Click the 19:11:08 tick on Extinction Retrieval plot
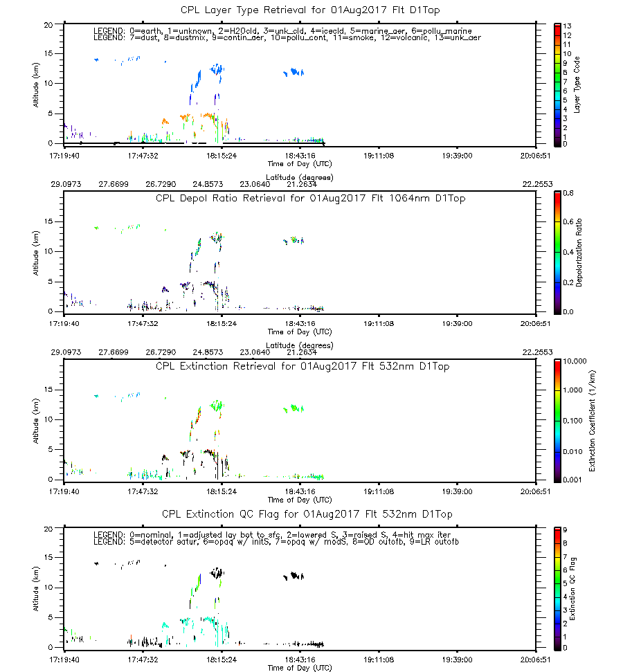This screenshot has height=672, width=623. (x=379, y=491)
